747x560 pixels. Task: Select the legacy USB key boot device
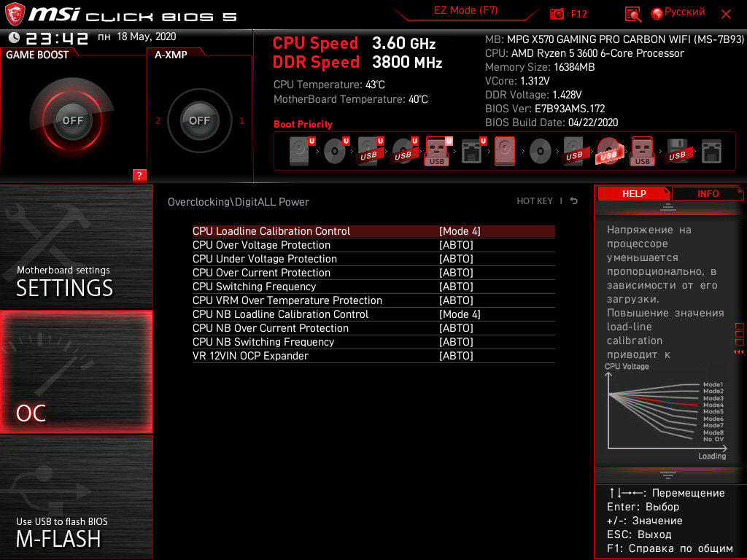[x=643, y=152]
